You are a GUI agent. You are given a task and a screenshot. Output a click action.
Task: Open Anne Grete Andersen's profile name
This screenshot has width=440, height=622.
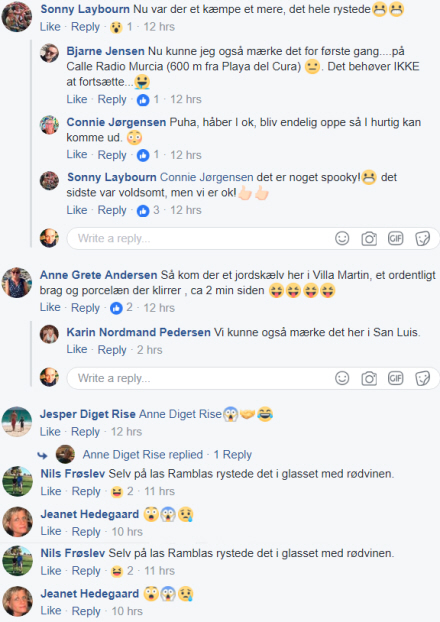coord(98,275)
